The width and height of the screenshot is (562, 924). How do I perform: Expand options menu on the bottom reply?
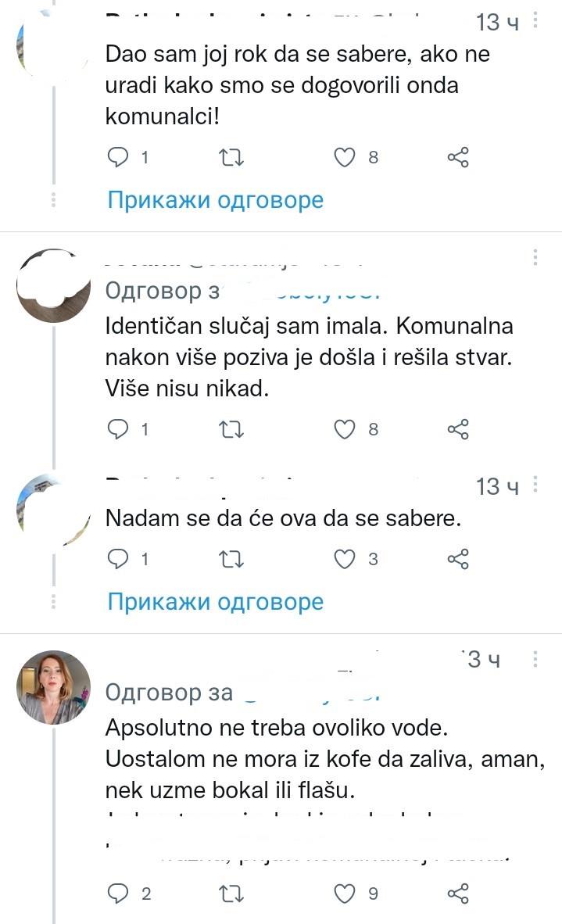(535, 659)
